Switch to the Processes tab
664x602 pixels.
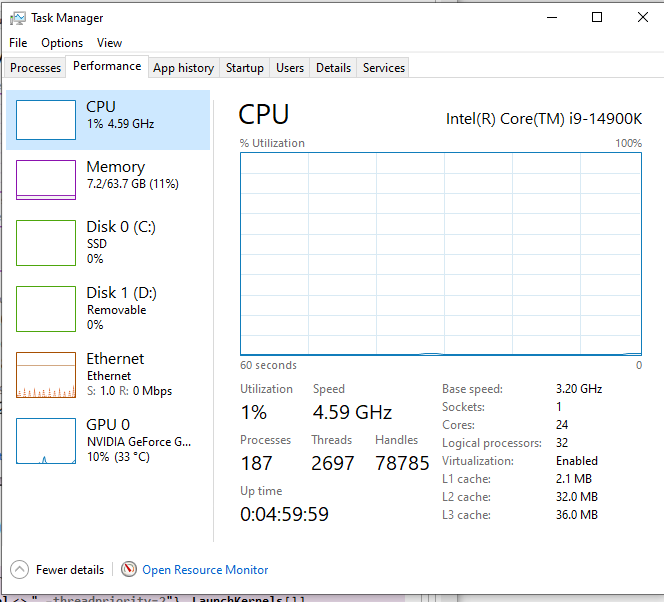click(35, 68)
